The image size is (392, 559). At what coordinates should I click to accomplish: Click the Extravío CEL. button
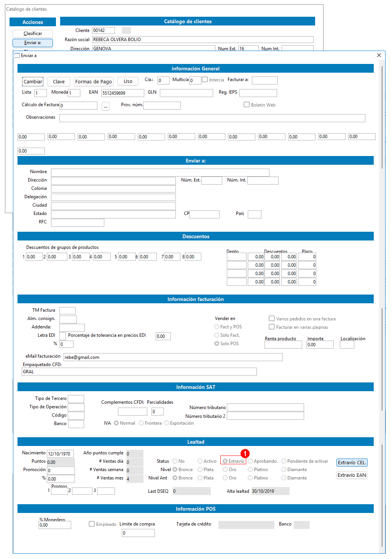click(x=352, y=463)
